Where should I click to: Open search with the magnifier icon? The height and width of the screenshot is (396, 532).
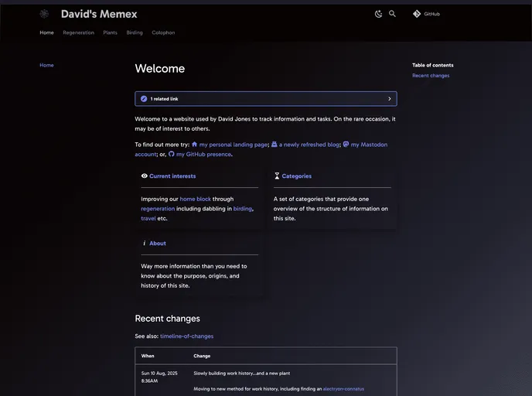click(392, 14)
